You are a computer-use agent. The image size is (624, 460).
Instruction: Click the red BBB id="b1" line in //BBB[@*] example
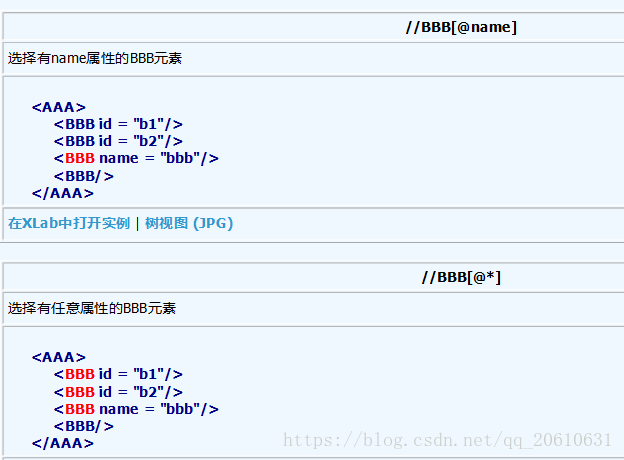pyautogui.click(x=118, y=374)
